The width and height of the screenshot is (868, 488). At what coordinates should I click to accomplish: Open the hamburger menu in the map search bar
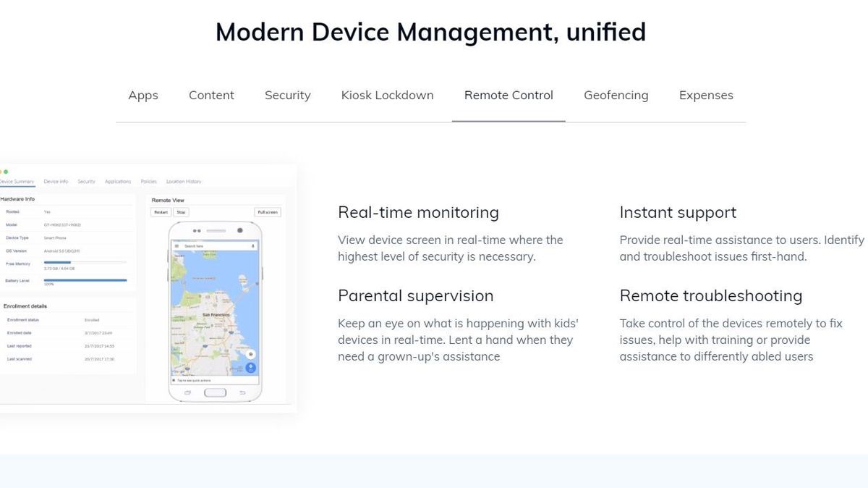(x=176, y=244)
